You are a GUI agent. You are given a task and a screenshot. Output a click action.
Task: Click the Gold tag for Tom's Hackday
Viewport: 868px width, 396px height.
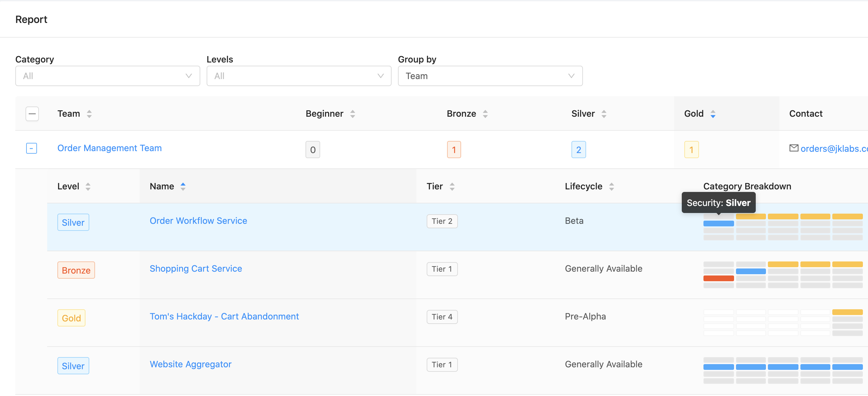[71, 318]
